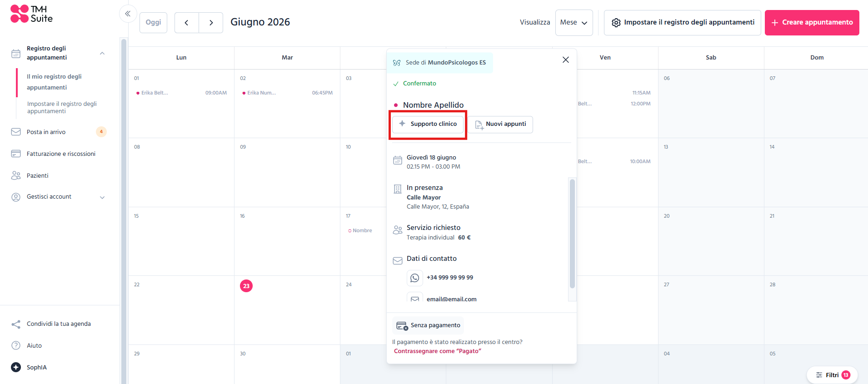Open Aiuto page
This screenshot has height=384, width=868.
[34, 346]
